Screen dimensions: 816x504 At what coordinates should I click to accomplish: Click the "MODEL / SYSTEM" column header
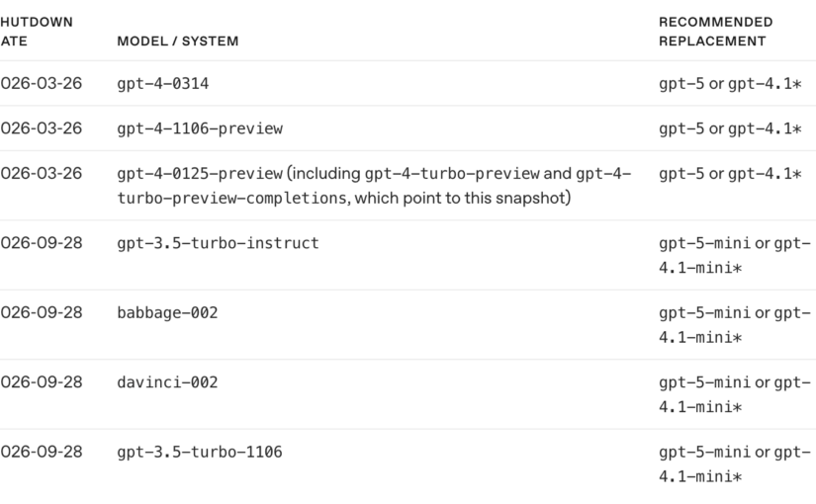pos(177,42)
